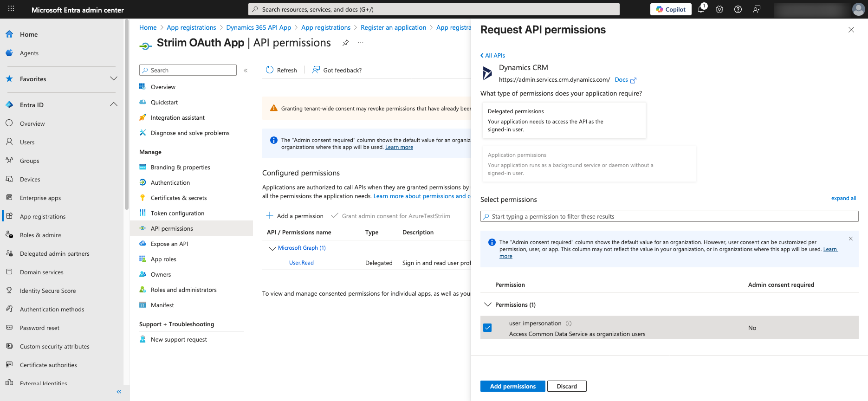Viewport: 868px width, 401px height.
Task: Open Devices in the Entra ID menu
Action: (x=30, y=180)
